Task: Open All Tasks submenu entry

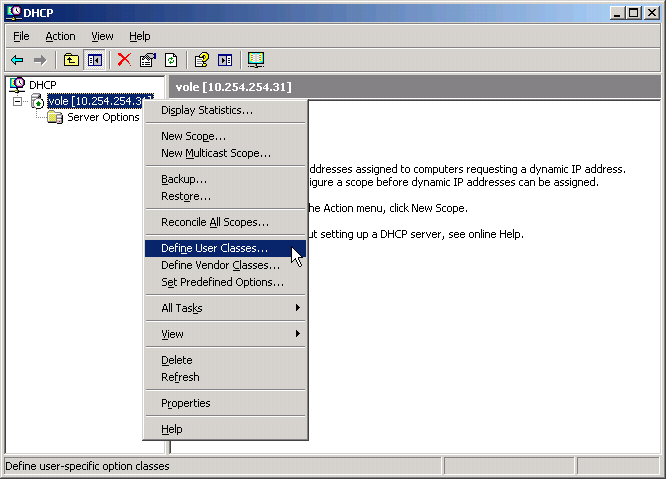Action: [x=225, y=308]
